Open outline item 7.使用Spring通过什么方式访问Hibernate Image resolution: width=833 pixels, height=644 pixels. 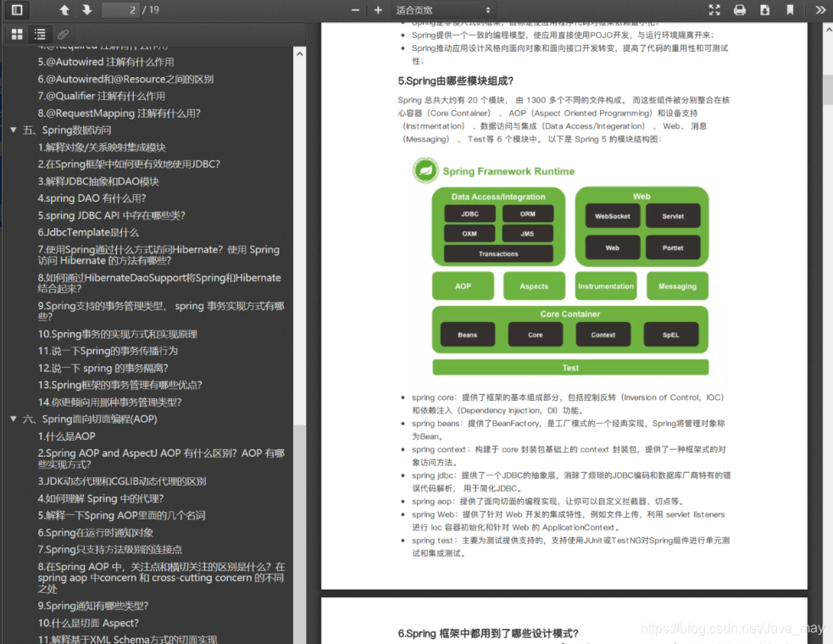(158, 255)
